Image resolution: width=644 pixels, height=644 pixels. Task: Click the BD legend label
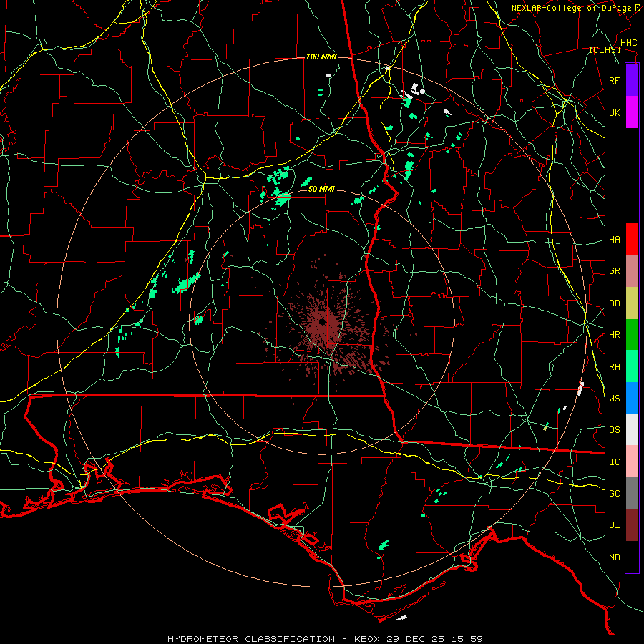[614, 303]
